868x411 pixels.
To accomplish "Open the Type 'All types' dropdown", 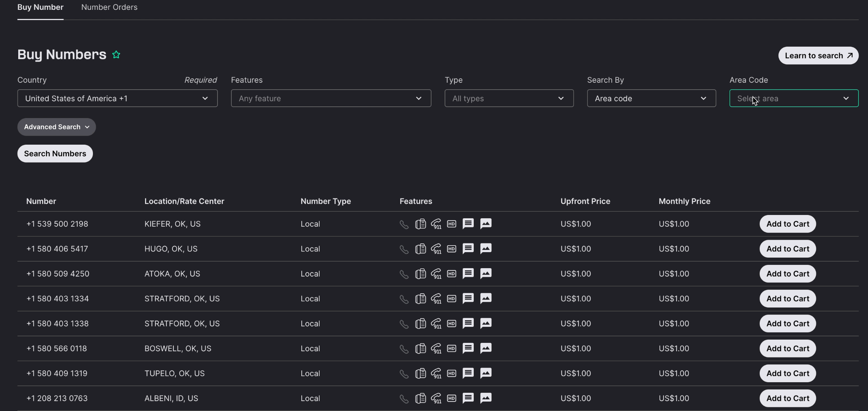I will [x=509, y=98].
